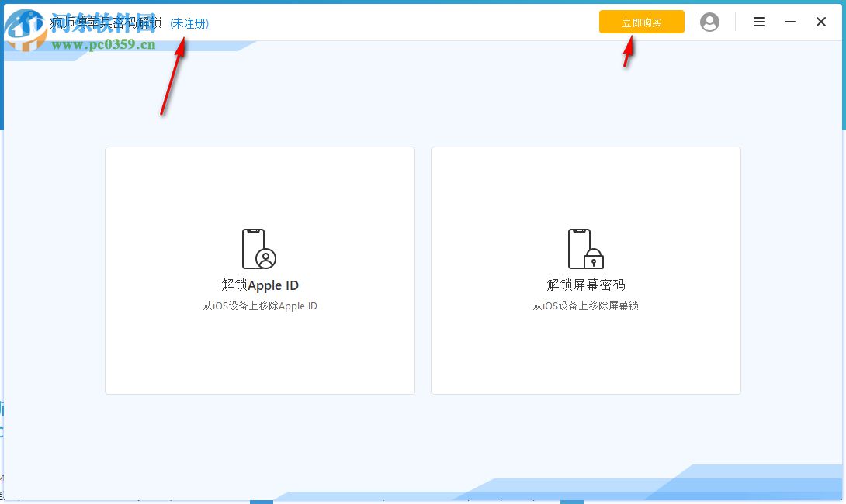Screen dimensions: 846x504
Task: Click the 从iOS设备上移除Apple ID description text
Action: coord(259,306)
